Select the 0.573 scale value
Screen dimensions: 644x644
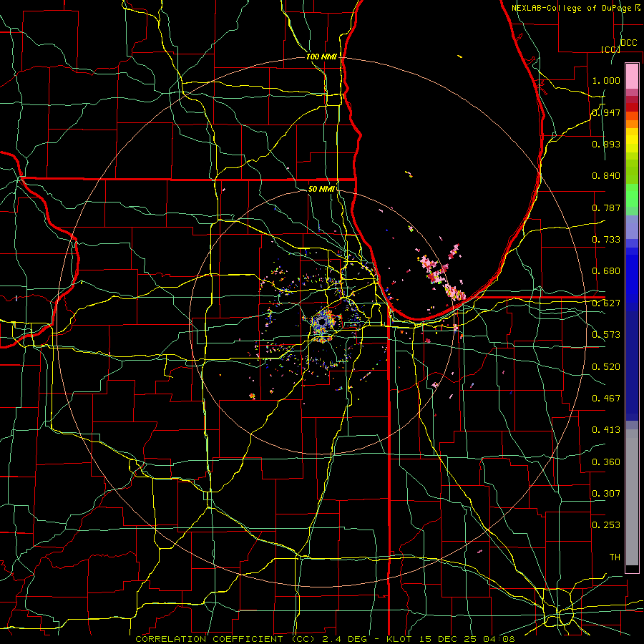tap(606, 335)
